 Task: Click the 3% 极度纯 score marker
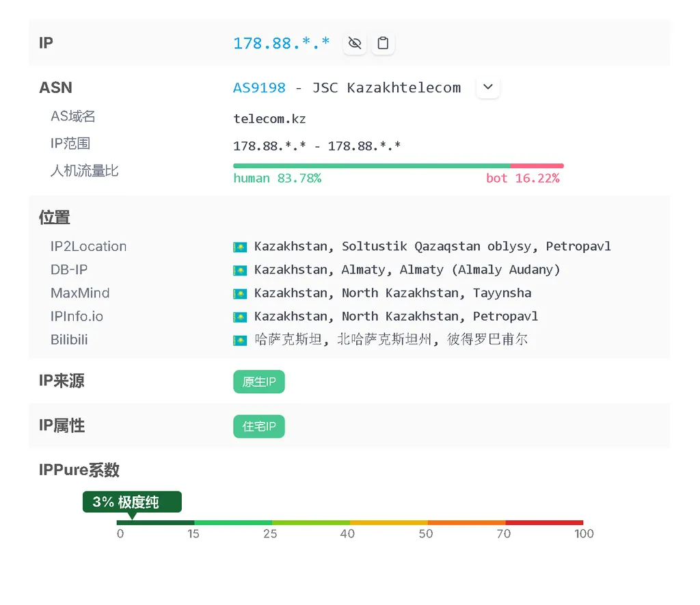132,502
